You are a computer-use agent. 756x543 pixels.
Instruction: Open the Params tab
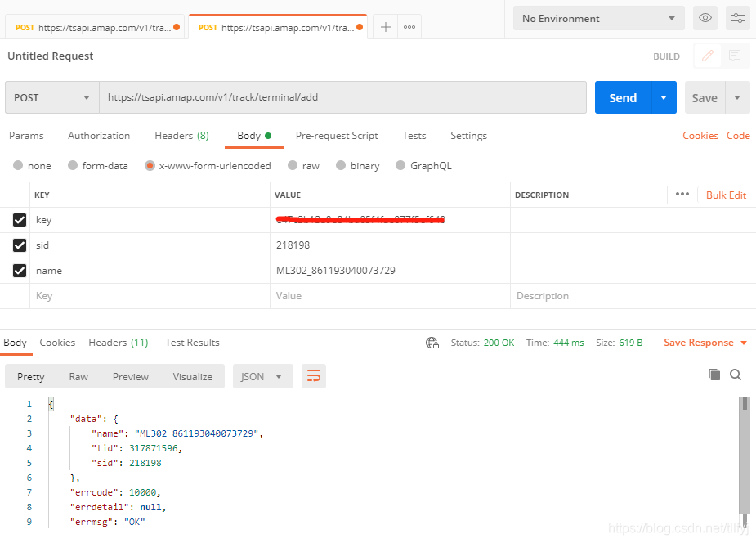coord(26,136)
